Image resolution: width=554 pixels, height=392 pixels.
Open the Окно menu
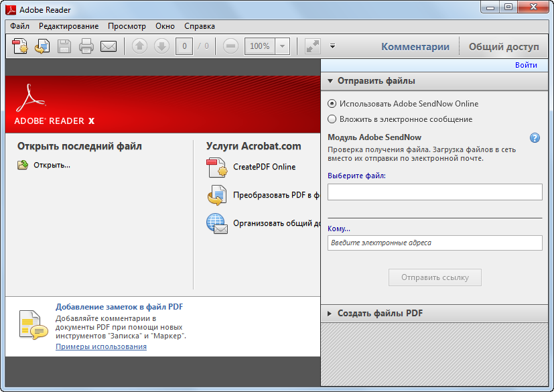(x=165, y=26)
